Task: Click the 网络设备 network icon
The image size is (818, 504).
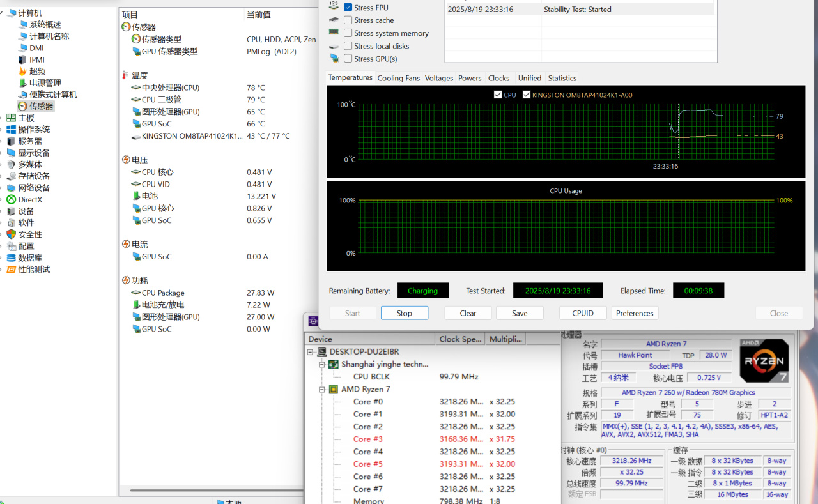Action: (12, 188)
